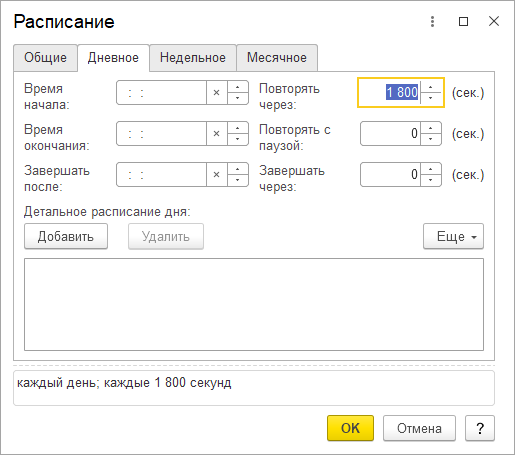Increase Повторять через value with up arrow
515x455 pixels.
pyautogui.click(x=431, y=87)
